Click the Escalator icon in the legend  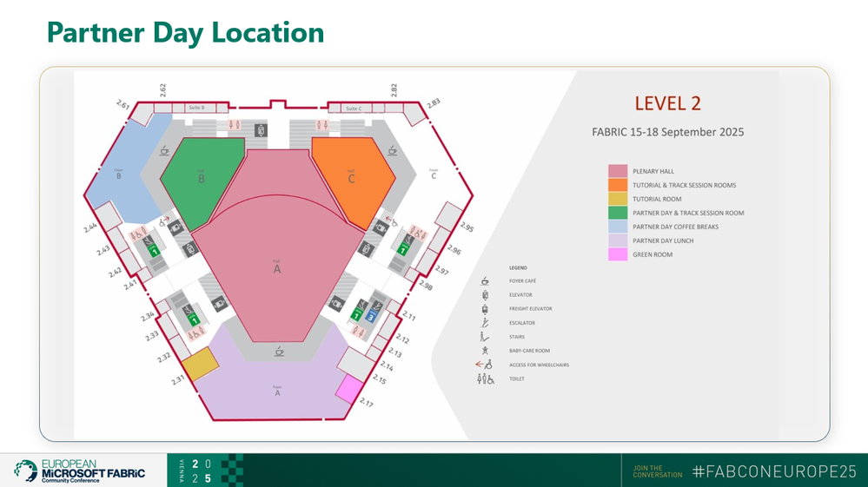[x=485, y=323]
